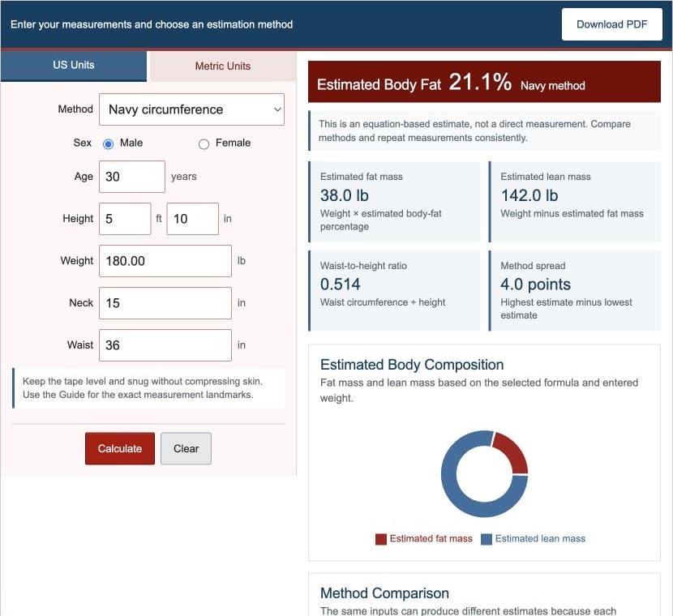Click the red Calculate button
This screenshot has width=673, height=616.
point(120,448)
